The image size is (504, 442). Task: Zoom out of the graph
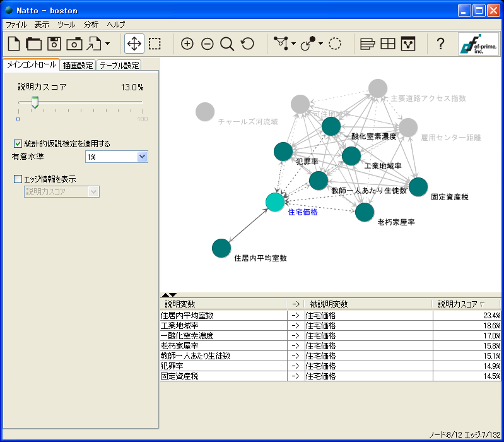(x=208, y=44)
